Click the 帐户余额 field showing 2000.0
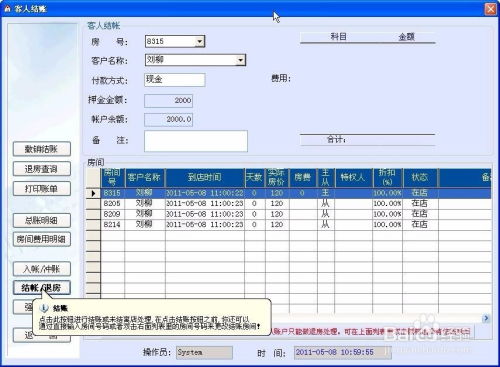This screenshot has width=500, height=367. coord(168,120)
